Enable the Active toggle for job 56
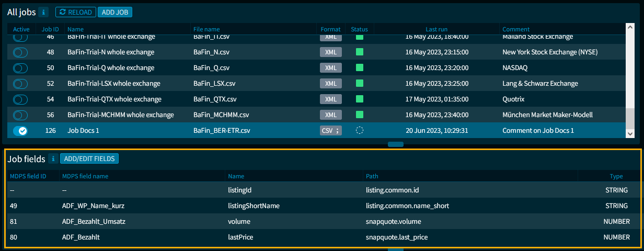Screen dimensions: 644x251 coord(20,115)
